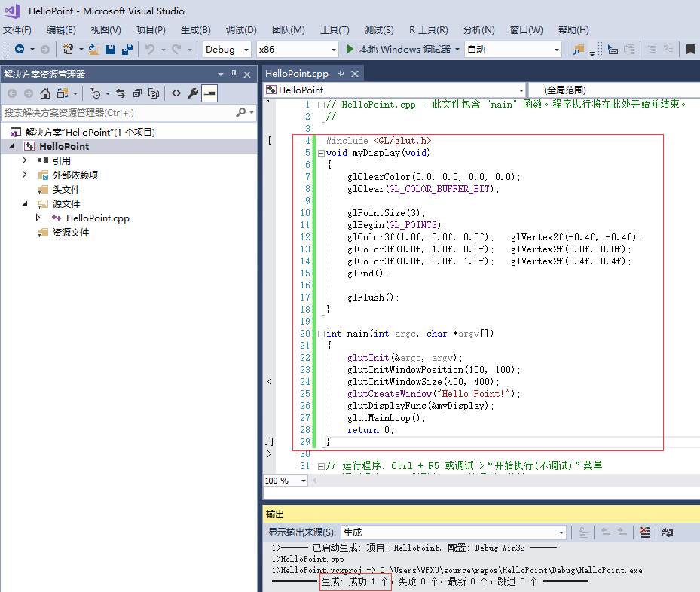
Task: Open Properties via the wrench icon
Action: click(193, 93)
